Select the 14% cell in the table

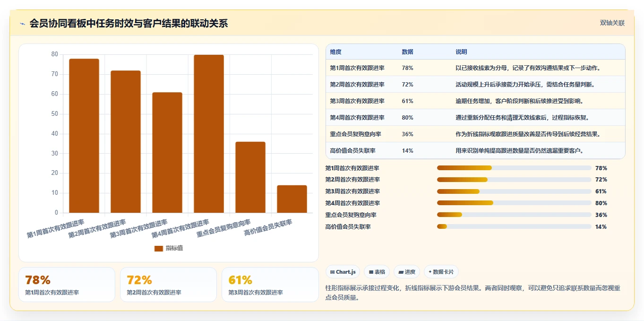[407, 151]
